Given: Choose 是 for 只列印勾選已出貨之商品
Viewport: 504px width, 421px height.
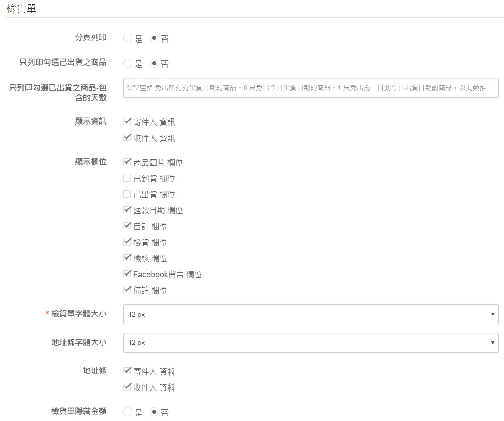Looking at the screenshot, I should (x=127, y=63).
